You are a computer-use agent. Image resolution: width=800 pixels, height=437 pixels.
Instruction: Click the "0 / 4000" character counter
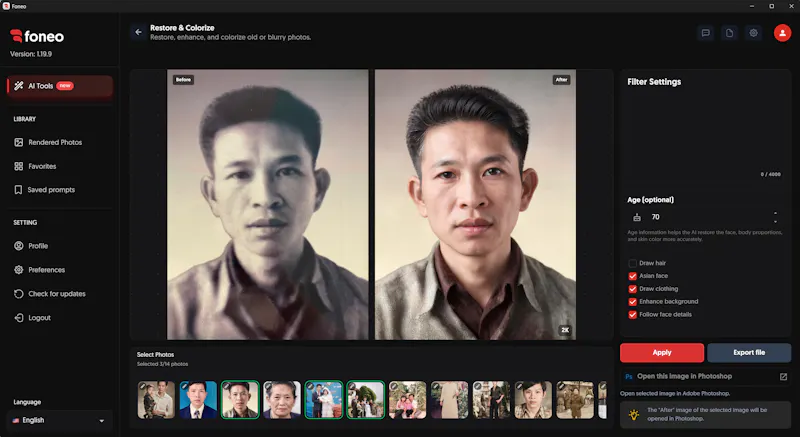[770, 174]
